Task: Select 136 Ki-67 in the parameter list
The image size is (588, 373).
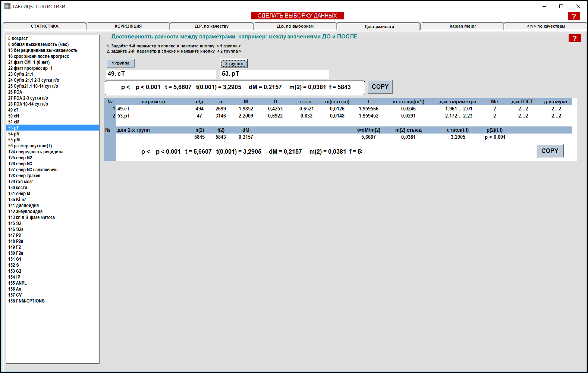Action: [x=17, y=200]
